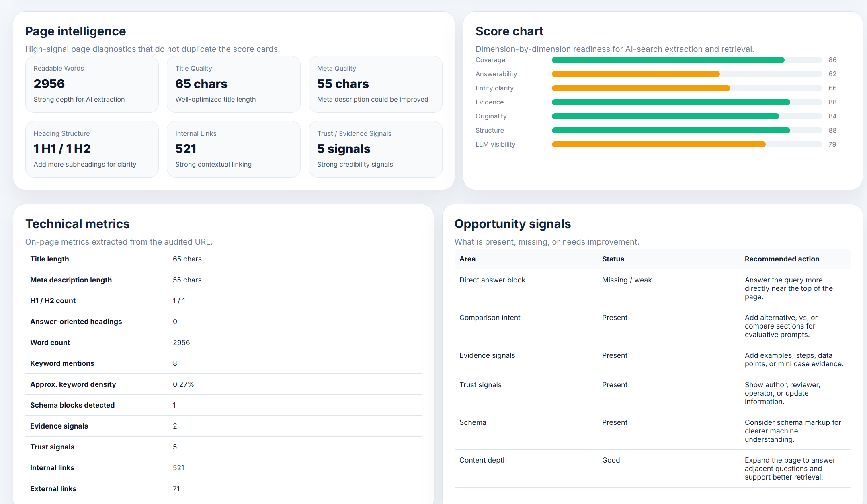The image size is (867, 504).
Task: Click 'Strong contextual linking' note
Action: 213,165
